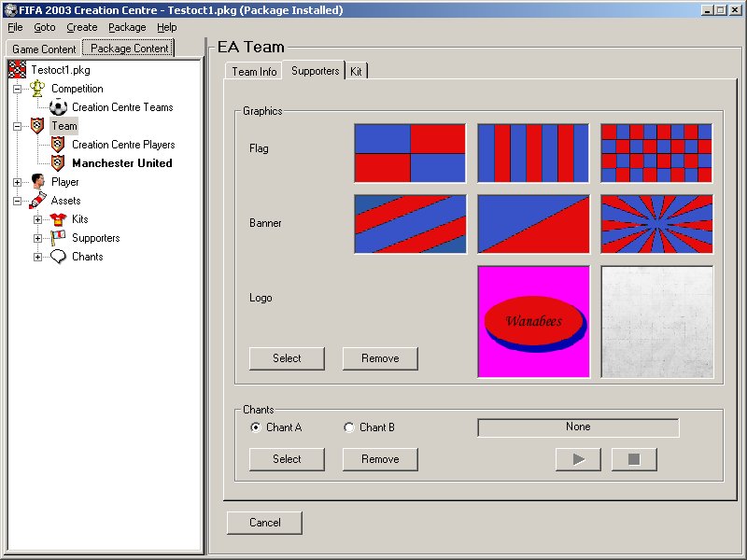Stop chant playback
The image size is (747, 560).
click(x=634, y=459)
